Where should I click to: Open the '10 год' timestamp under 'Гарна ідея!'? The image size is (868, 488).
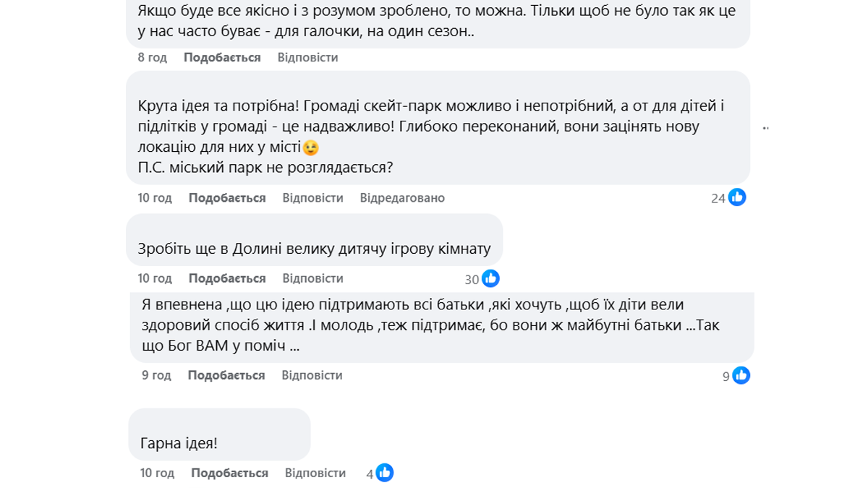click(x=157, y=473)
